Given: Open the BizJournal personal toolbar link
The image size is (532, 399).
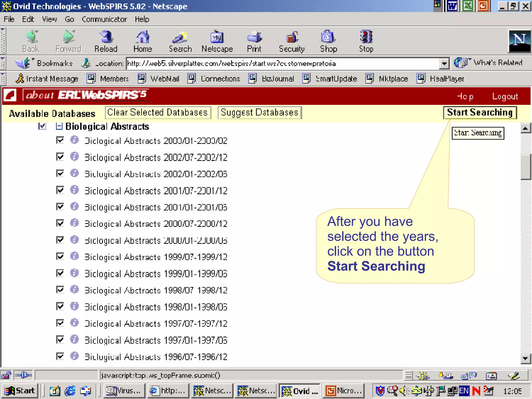Looking at the screenshot, I should pos(271,78).
